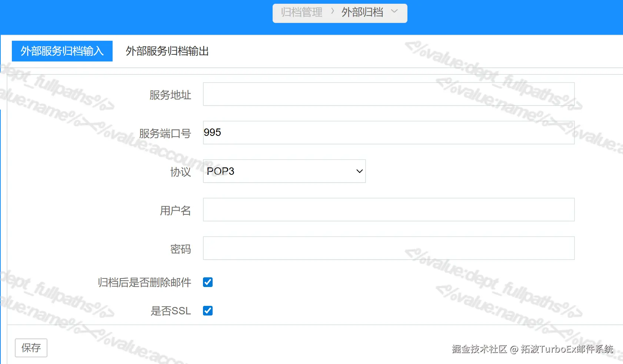Select the port value 995 text

pos(213,132)
